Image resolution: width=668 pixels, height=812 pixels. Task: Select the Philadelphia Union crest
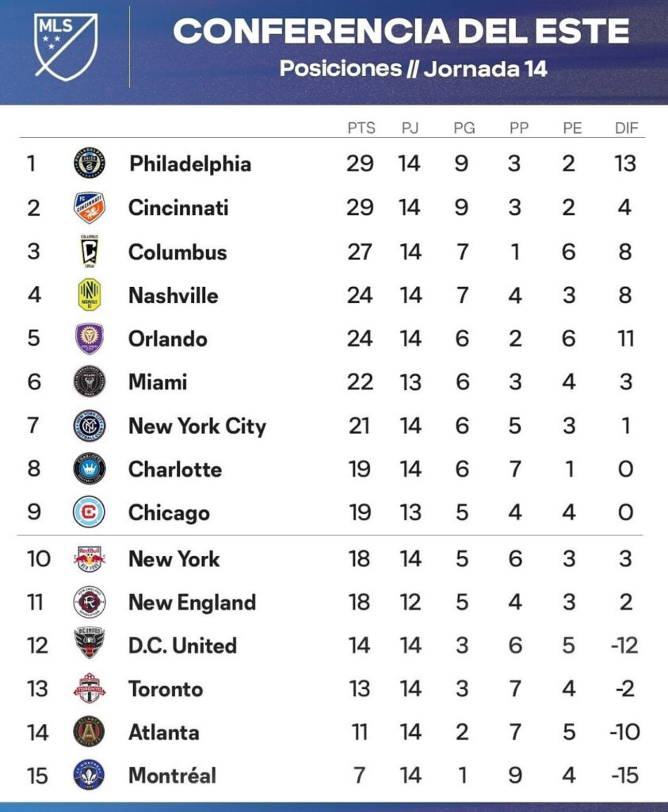click(x=89, y=163)
